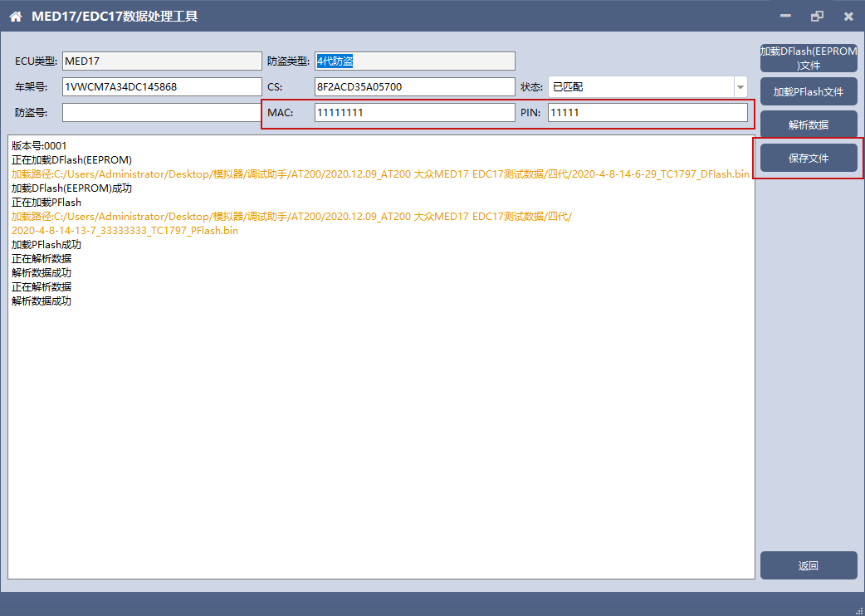The width and height of the screenshot is (865, 616).
Task: Click the PIN field 11111
Action: tap(648, 113)
